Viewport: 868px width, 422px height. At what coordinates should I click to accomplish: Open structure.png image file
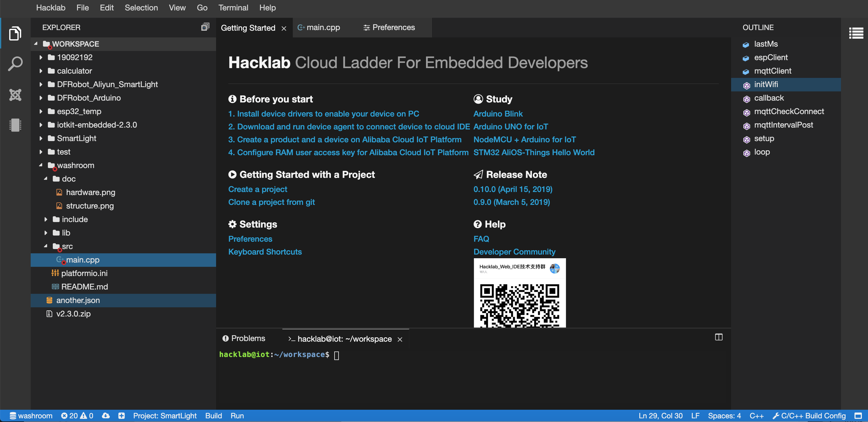(x=123, y=206)
